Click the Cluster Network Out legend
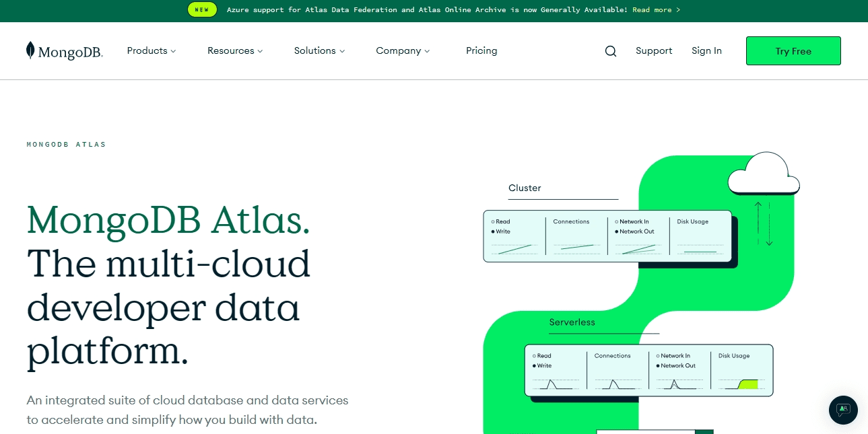 pyautogui.click(x=634, y=231)
